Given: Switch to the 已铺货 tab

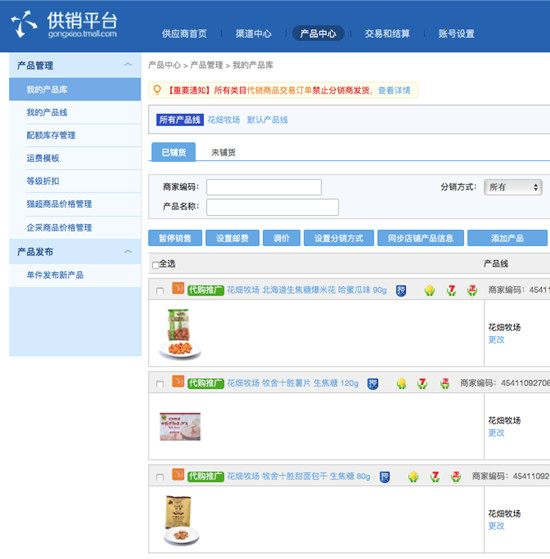Looking at the screenshot, I should (174, 152).
